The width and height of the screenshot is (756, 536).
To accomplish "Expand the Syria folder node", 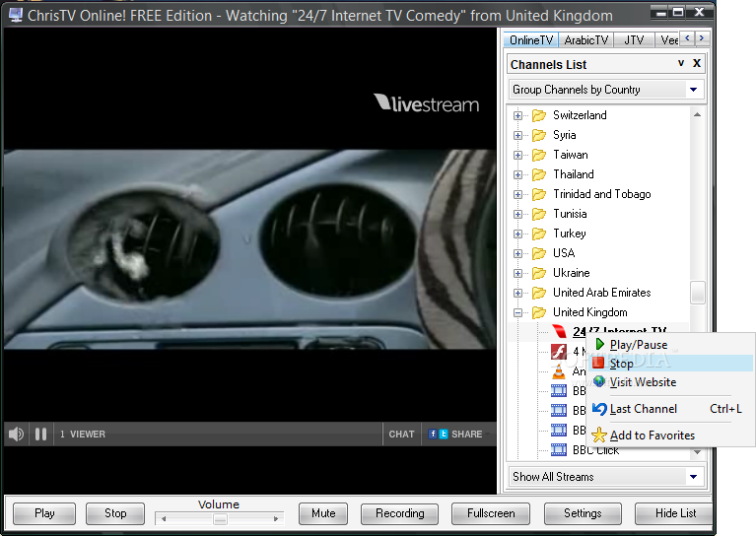I will [517, 135].
